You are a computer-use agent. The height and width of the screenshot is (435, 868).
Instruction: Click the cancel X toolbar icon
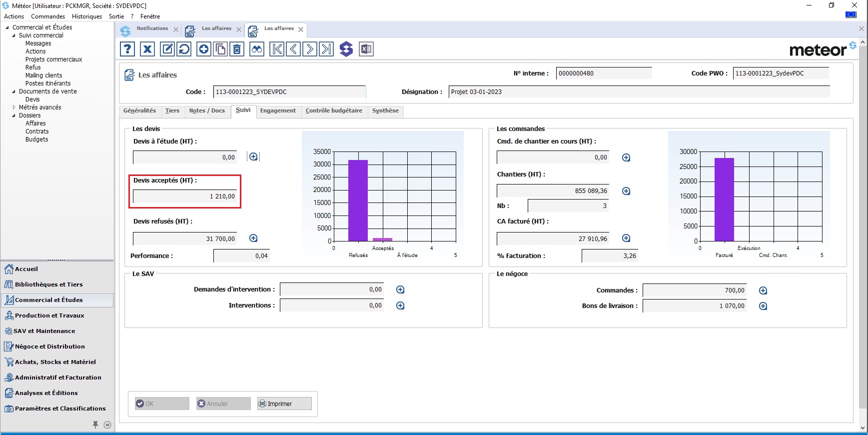tap(147, 49)
